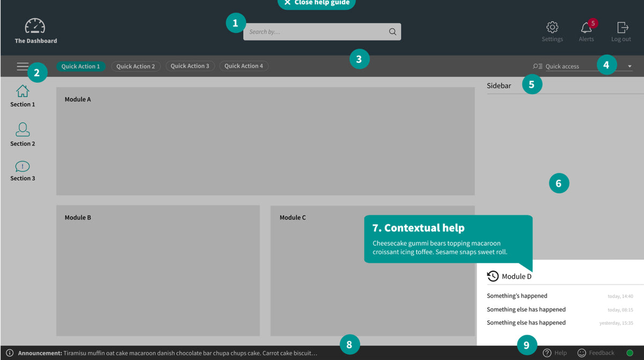Click the Dashboard gauge logo icon
The width and height of the screenshot is (644, 360).
(x=35, y=25)
